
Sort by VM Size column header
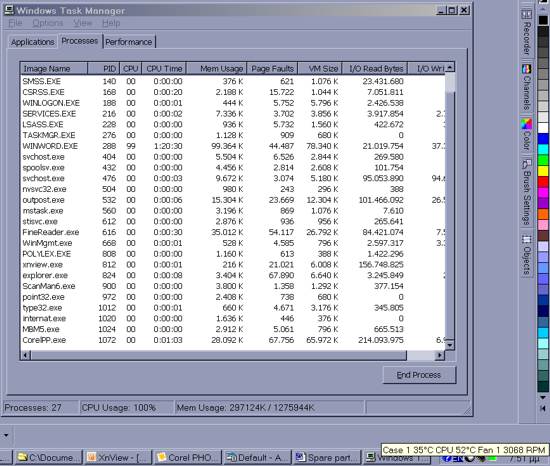tap(320, 69)
